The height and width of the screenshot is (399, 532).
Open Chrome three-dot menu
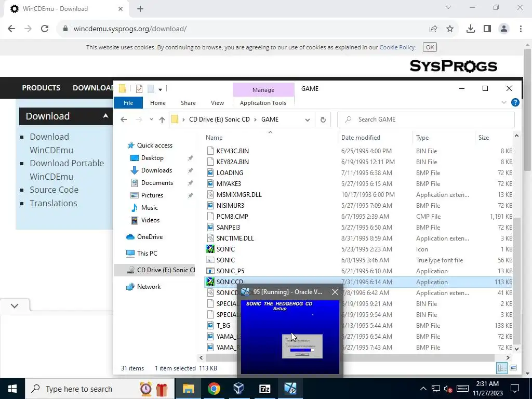[x=521, y=29]
